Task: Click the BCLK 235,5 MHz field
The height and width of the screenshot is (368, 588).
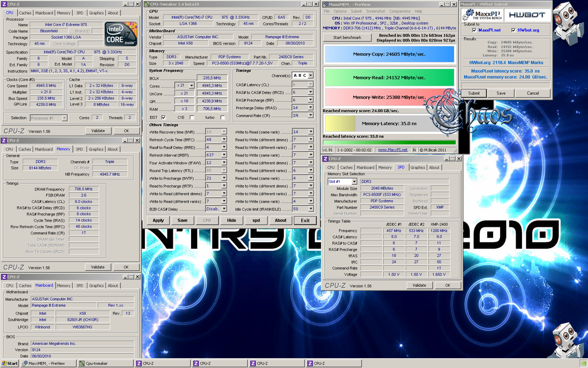Action: (212, 78)
